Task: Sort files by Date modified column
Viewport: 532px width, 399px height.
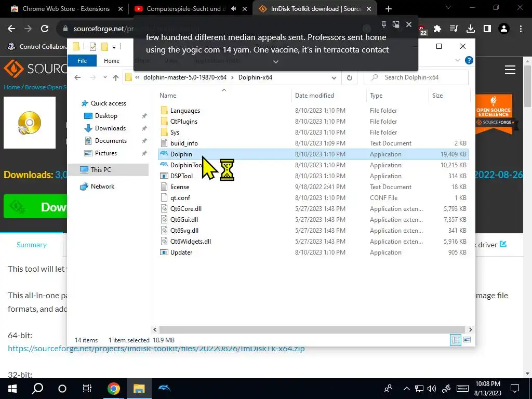Action: [328, 96]
